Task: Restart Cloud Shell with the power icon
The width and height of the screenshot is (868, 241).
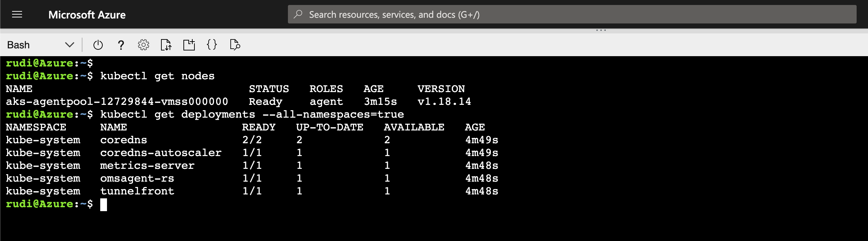Action: coord(98,45)
